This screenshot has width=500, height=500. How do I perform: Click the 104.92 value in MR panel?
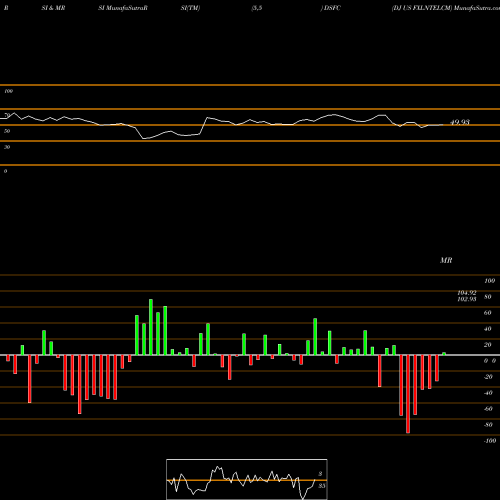click(467, 293)
